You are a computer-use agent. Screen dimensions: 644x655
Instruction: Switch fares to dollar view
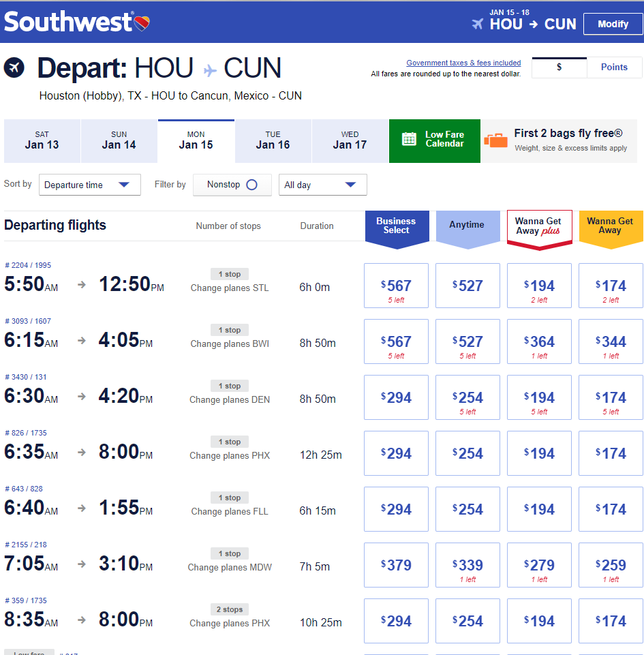pos(559,67)
